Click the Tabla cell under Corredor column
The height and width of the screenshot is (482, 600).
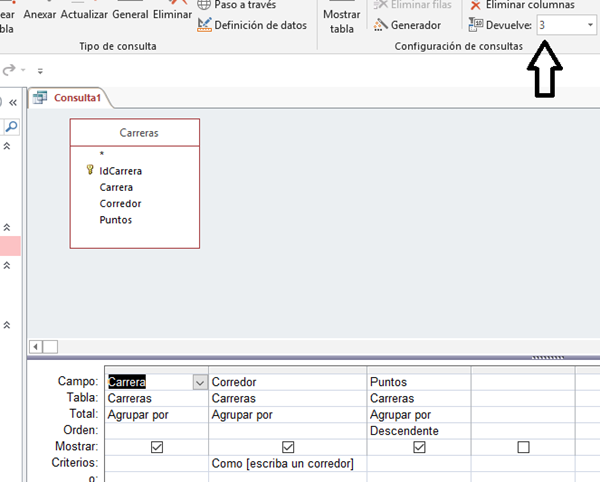(288, 398)
